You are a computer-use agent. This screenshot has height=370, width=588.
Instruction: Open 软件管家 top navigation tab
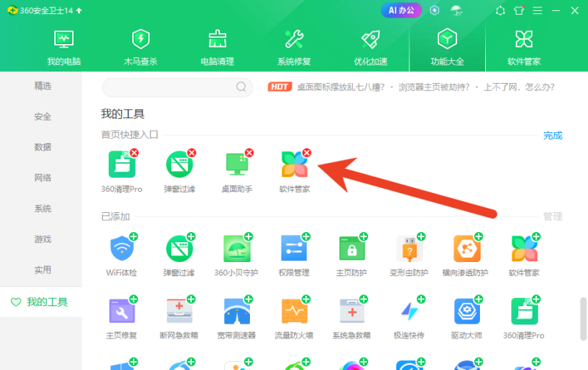click(x=524, y=48)
